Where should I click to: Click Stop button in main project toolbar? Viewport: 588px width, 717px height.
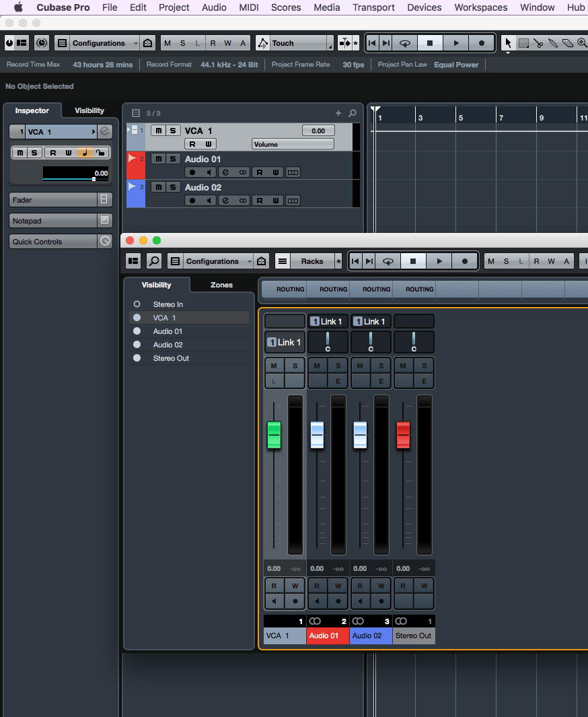[430, 43]
